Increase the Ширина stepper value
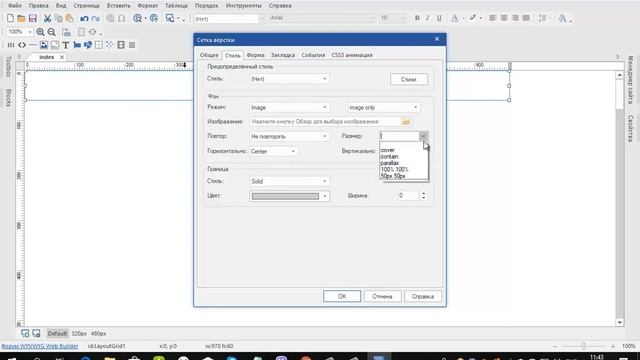This screenshot has width=640, height=360. [x=423, y=193]
